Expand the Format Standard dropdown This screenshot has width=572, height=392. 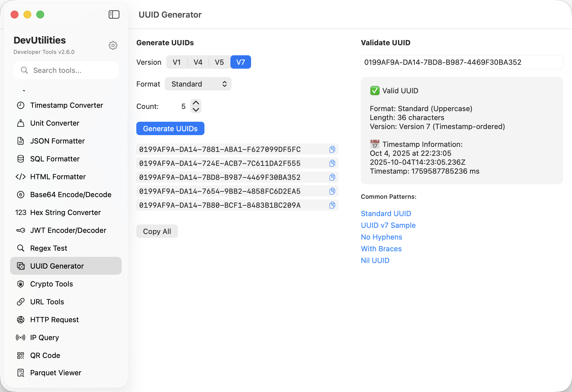pos(198,84)
